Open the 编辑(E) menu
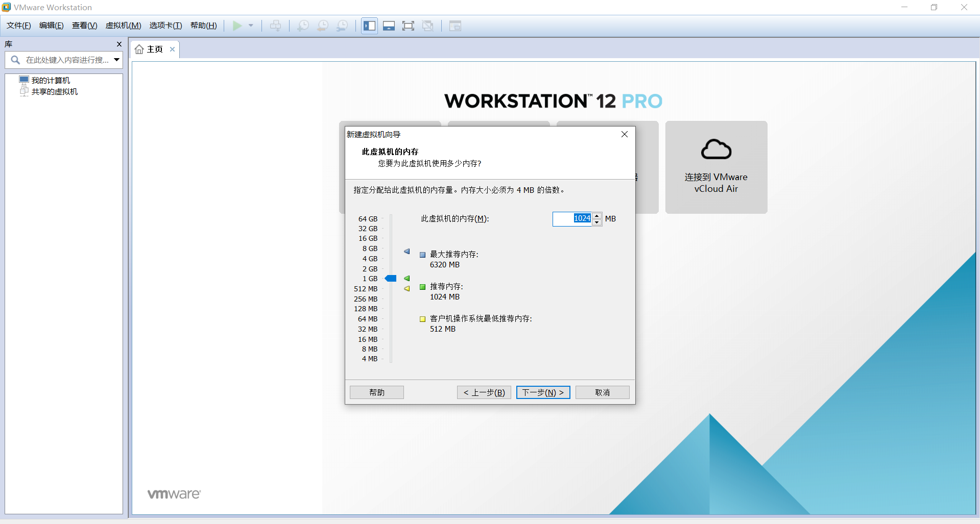 (52, 26)
